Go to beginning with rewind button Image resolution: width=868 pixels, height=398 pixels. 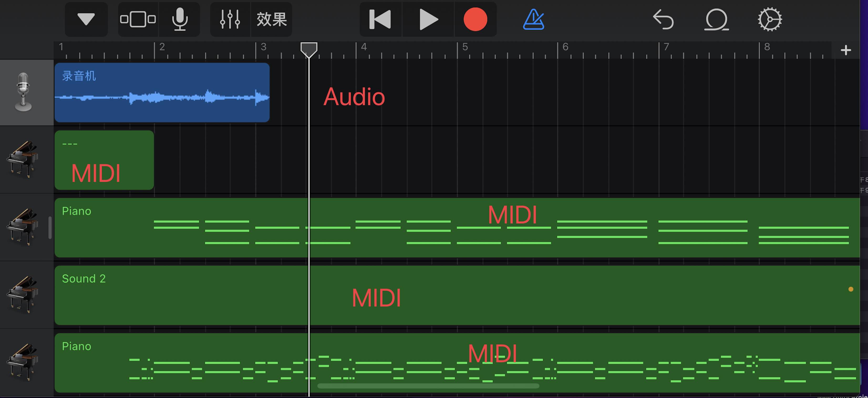pos(380,19)
